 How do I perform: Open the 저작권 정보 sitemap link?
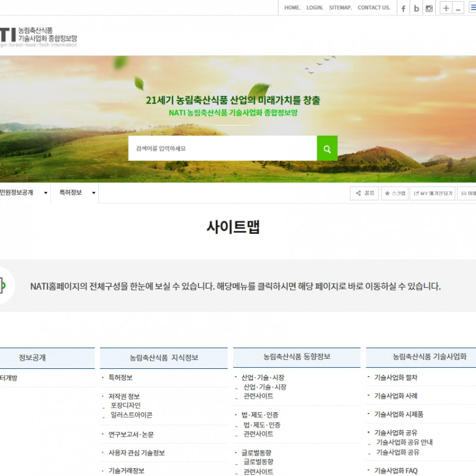pos(124,396)
